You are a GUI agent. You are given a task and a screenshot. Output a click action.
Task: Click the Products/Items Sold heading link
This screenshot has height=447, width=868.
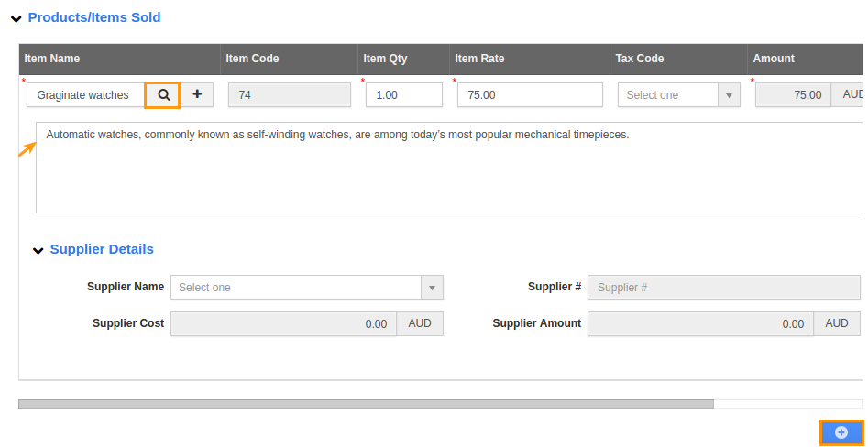coord(94,17)
